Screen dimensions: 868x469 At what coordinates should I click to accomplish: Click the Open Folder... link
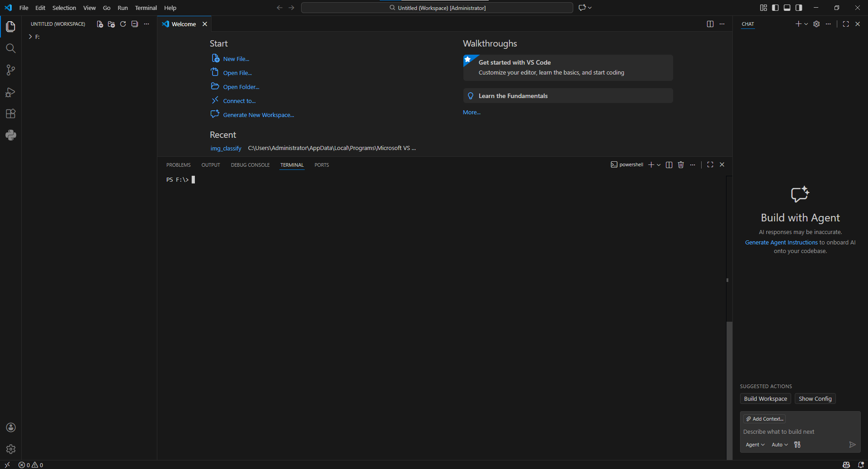(241, 87)
